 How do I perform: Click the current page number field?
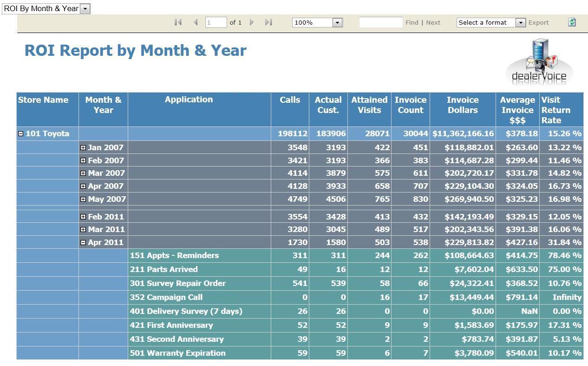[216, 22]
